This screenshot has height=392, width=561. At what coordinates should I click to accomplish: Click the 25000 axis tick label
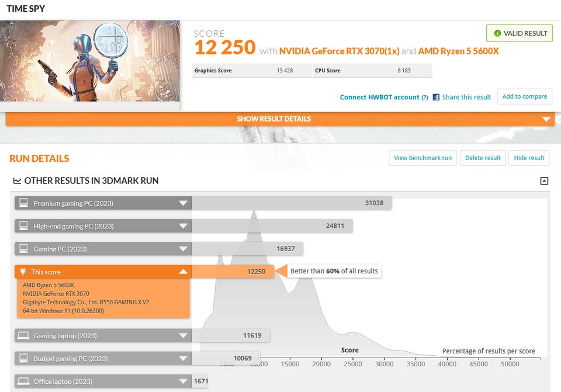click(x=353, y=364)
